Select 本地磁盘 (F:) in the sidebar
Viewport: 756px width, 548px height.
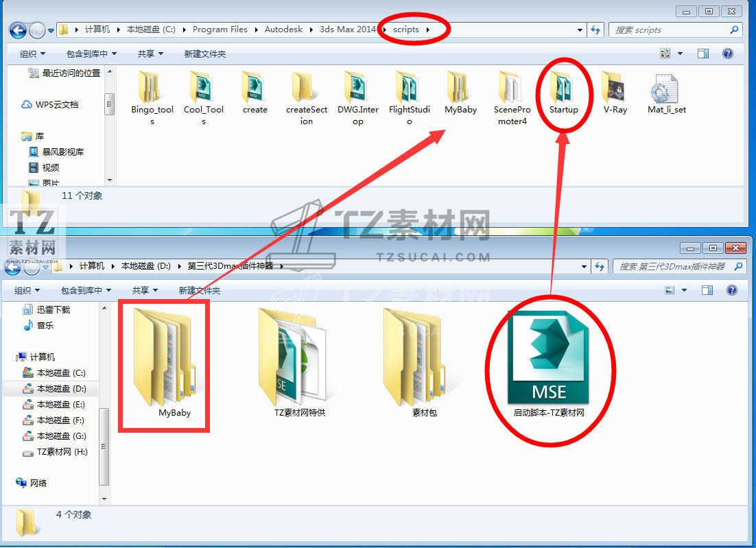(x=54, y=420)
